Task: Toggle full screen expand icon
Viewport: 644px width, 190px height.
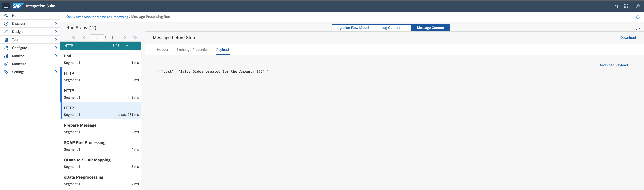Action: point(638,28)
